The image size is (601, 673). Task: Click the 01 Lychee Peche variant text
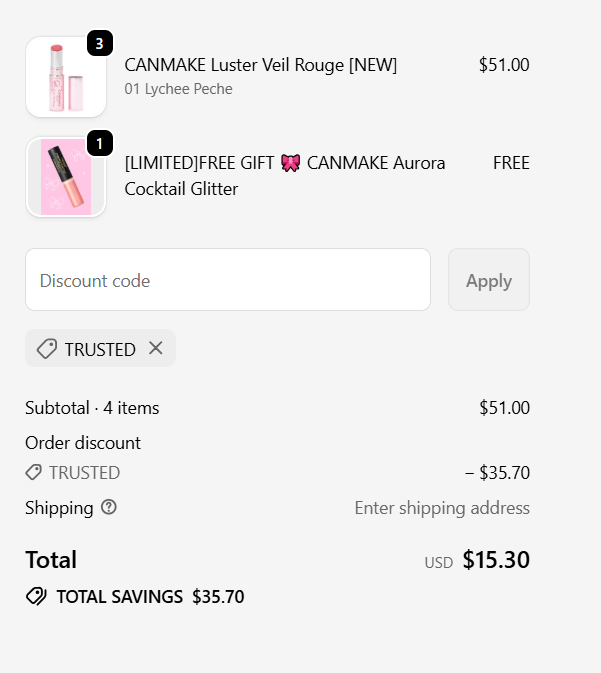click(x=178, y=89)
